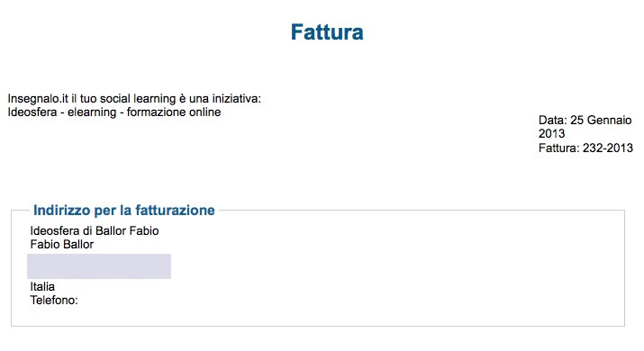This screenshot has height=351, width=644.
Task: Click the word 'elearning' in tagline
Action: point(92,112)
